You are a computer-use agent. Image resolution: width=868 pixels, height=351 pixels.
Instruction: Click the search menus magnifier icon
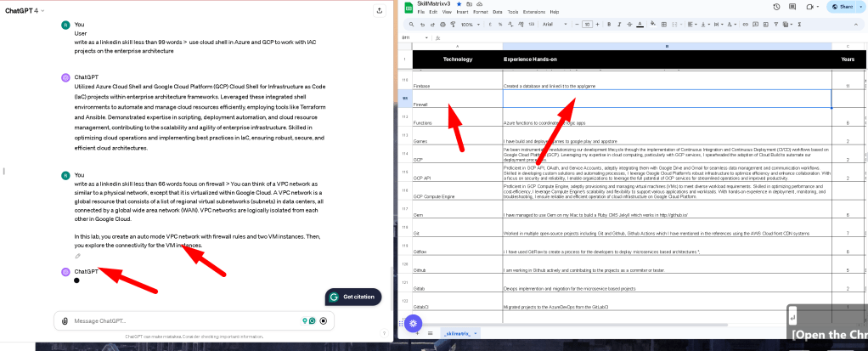pos(411,25)
